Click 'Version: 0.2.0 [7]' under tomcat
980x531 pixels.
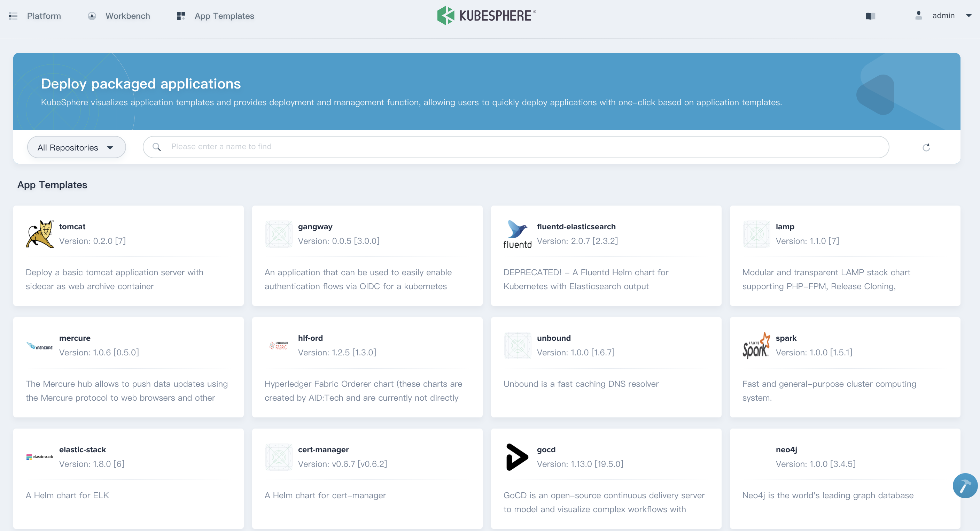click(x=92, y=241)
